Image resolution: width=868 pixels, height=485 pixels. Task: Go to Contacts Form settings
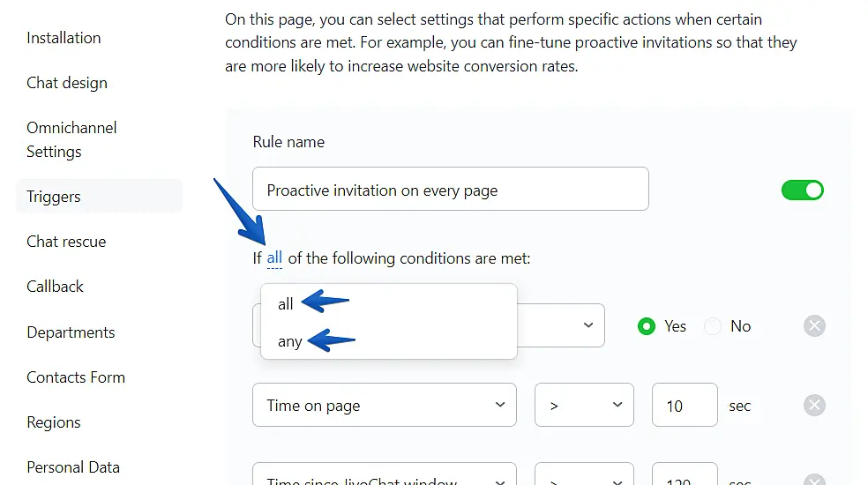pyautogui.click(x=76, y=377)
